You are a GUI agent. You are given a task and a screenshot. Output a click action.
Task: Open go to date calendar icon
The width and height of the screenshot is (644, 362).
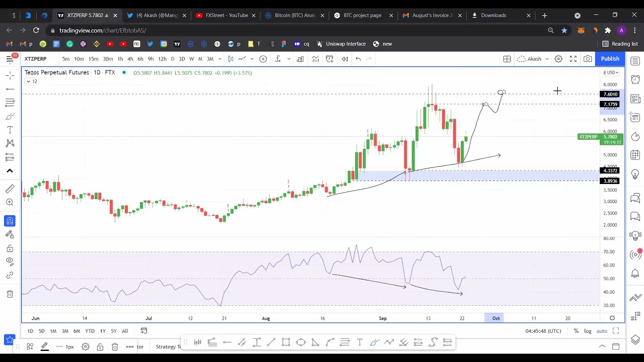pyautogui.click(x=144, y=331)
